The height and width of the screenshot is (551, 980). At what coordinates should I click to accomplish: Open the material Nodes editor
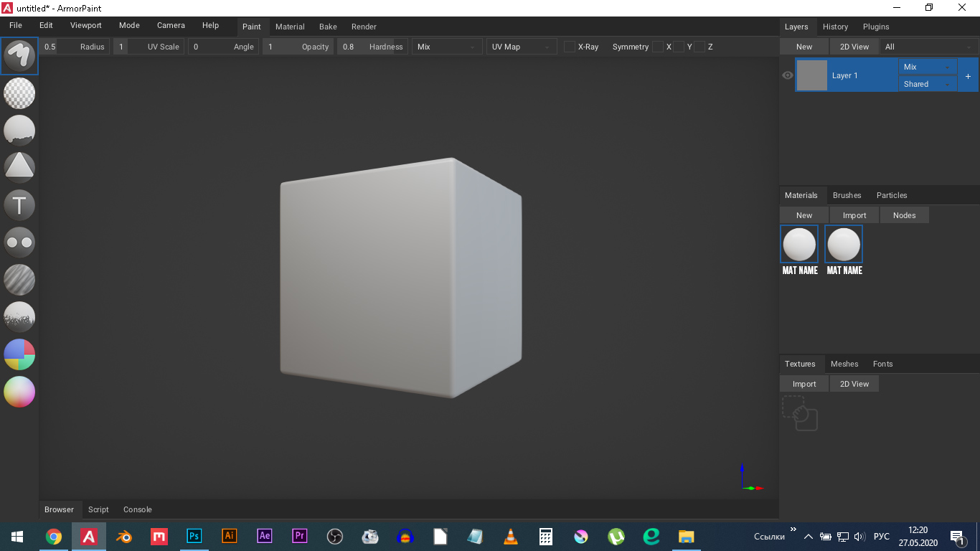[904, 215]
